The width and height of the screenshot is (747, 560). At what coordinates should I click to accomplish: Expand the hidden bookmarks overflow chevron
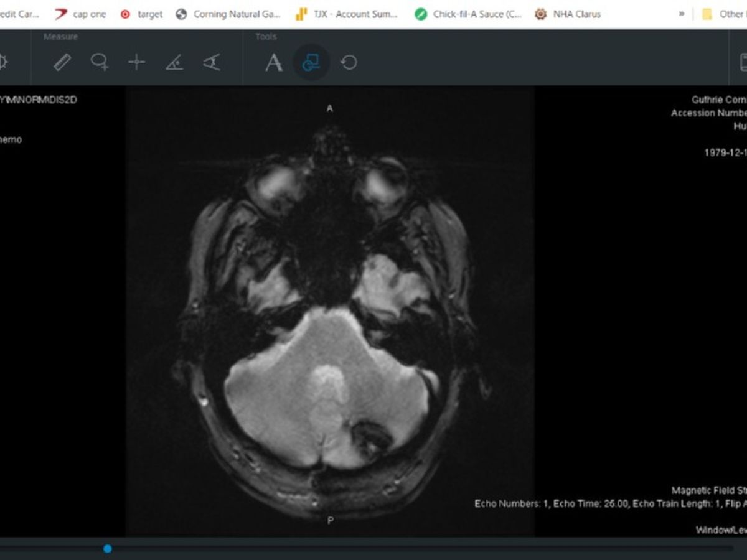682,14
